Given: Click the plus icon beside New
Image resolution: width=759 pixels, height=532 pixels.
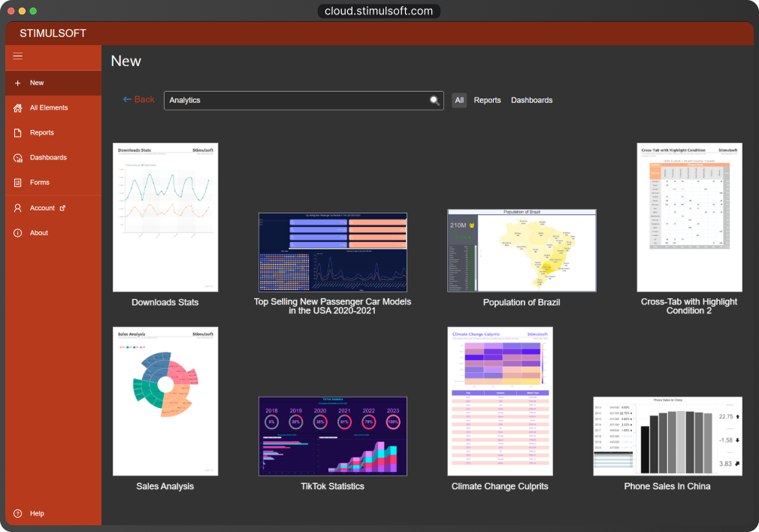Looking at the screenshot, I should (18, 83).
